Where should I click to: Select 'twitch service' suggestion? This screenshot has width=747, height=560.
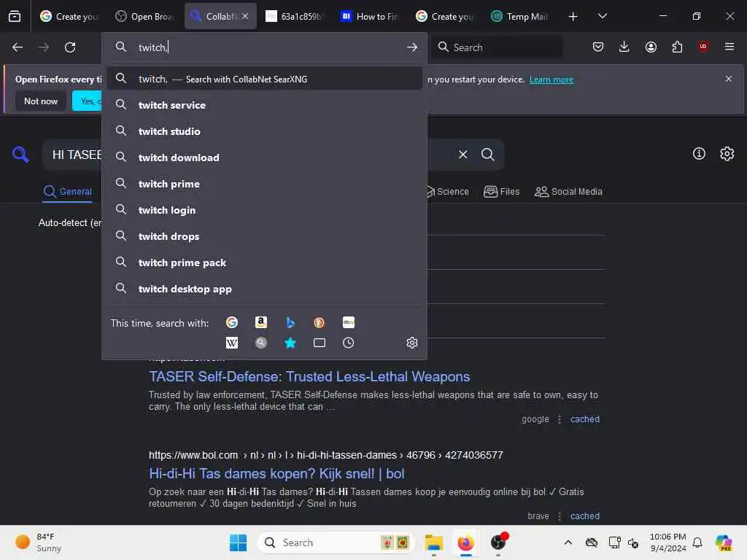coord(264,105)
